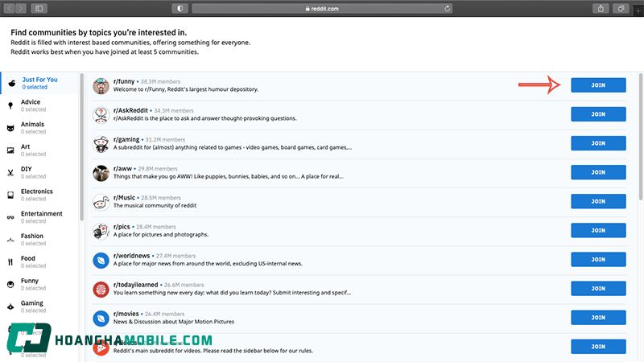Screen dimensions: 644x362
Task: Select the Entertainment topic
Action: 39,217
